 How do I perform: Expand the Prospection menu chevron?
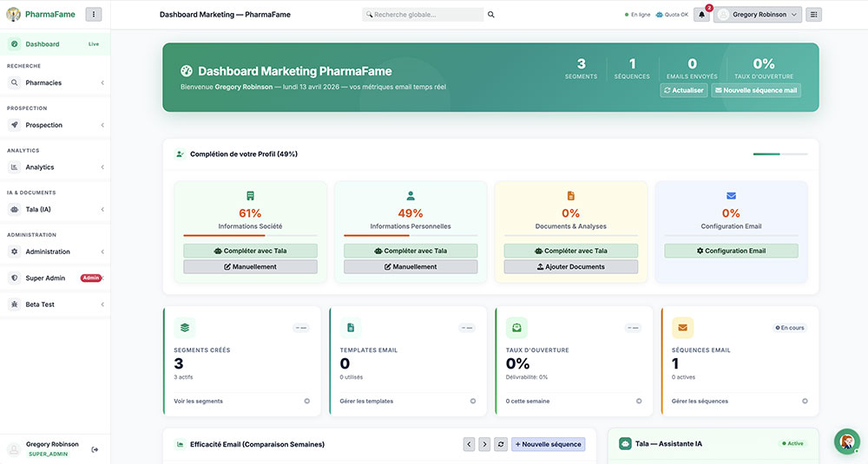(102, 125)
